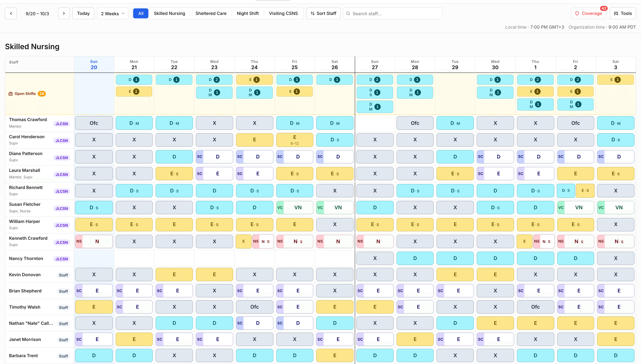Viewport: 641px width, 364px height.
Task: Switch to Night Shift tab
Action: coord(248,14)
